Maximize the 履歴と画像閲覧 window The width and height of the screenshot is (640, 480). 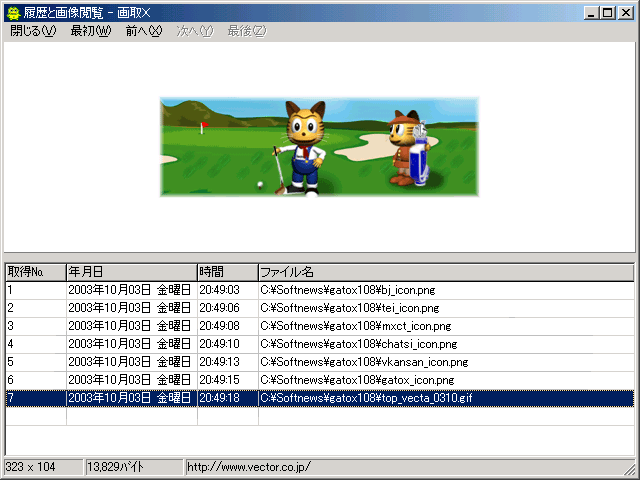click(607, 13)
